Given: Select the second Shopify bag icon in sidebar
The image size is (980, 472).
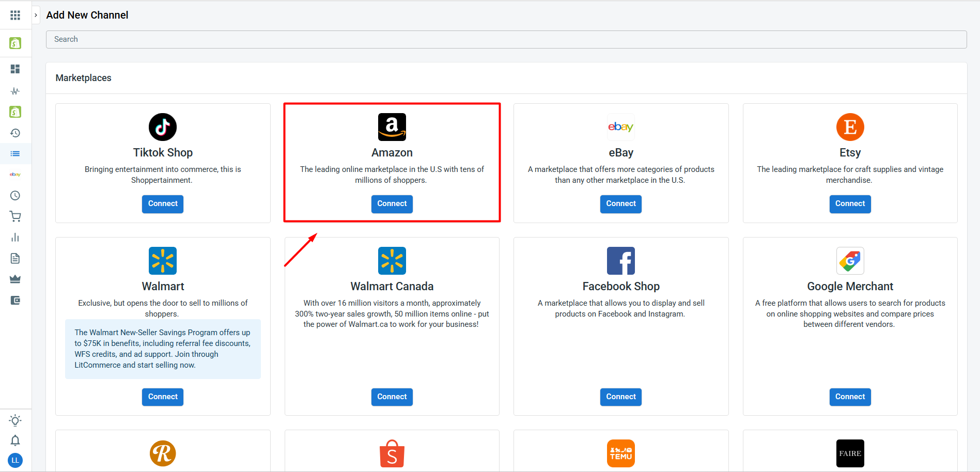Looking at the screenshot, I should click(x=15, y=112).
